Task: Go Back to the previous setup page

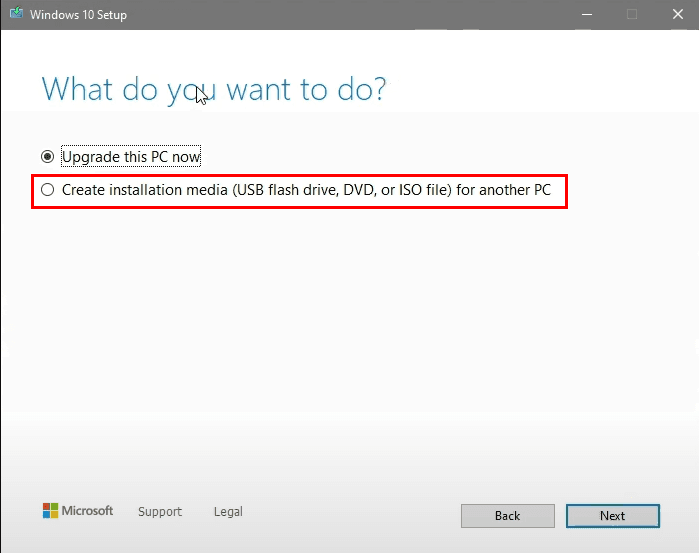Action: [x=508, y=516]
